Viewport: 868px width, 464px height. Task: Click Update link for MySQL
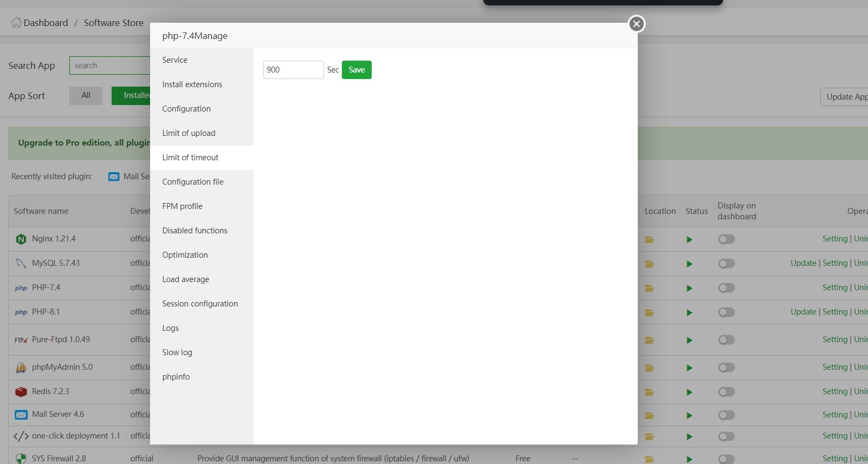click(x=804, y=263)
